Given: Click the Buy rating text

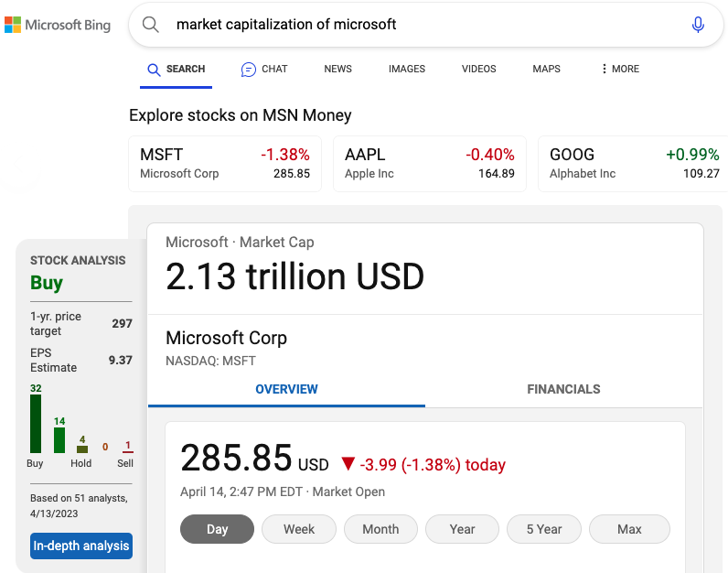Looking at the screenshot, I should tap(47, 283).
